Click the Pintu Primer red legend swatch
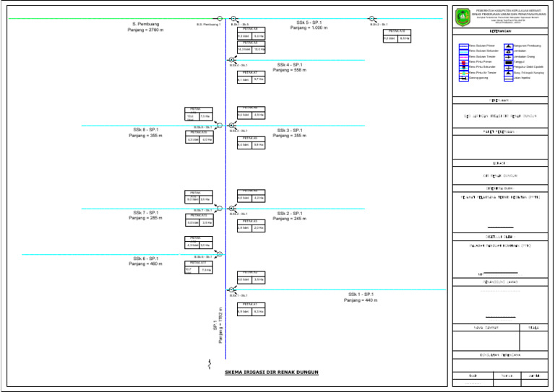The height and width of the screenshot is (392, 555). (463, 62)
